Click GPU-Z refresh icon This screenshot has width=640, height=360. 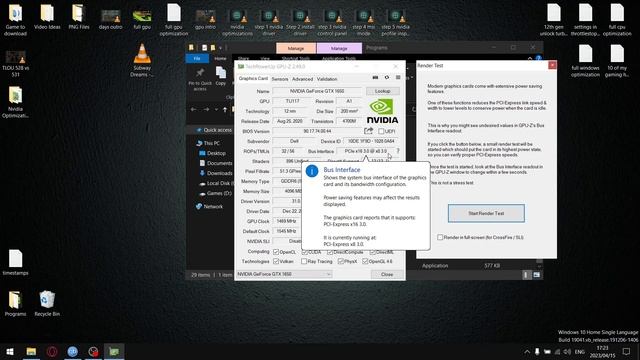point(387,78)
